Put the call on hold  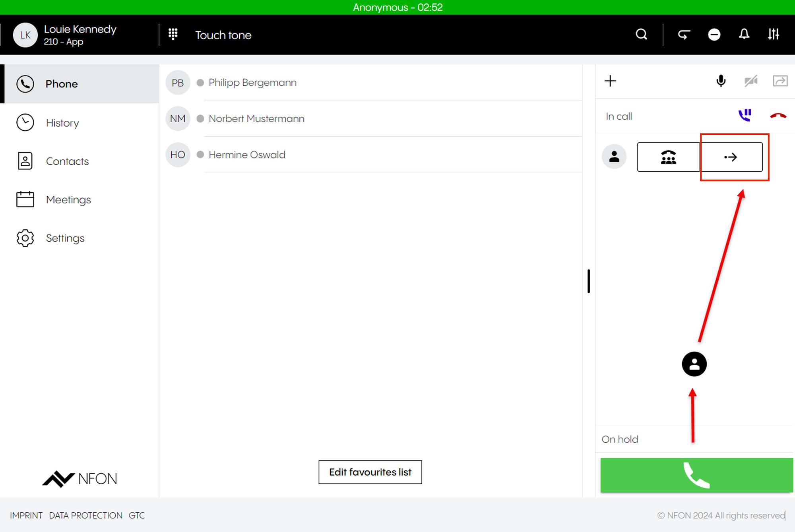pos(745,116)
